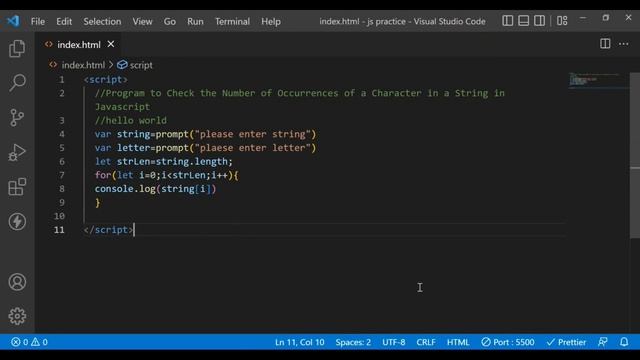Open the editor More Actions ellipsis
Screen dimensions: 640x360
coord(623,44)
